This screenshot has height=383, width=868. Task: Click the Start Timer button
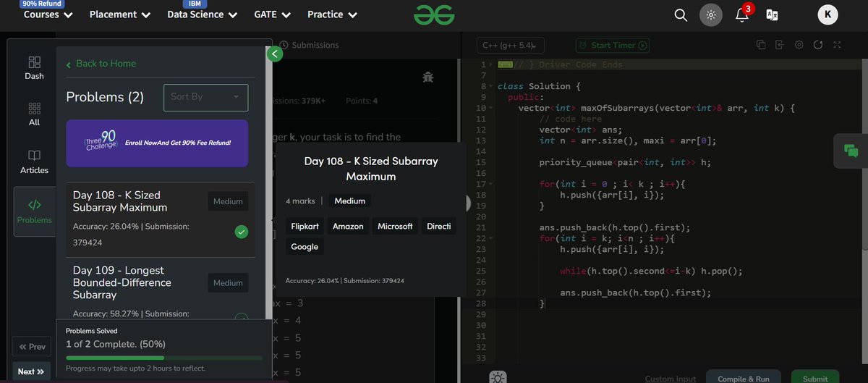(613, 45)
